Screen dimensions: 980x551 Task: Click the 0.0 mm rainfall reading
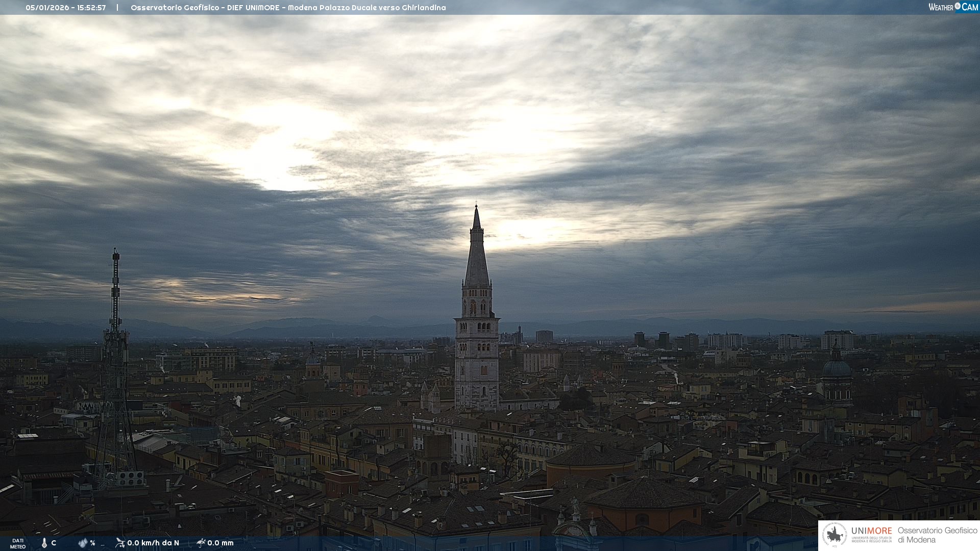tap(220, 543)
